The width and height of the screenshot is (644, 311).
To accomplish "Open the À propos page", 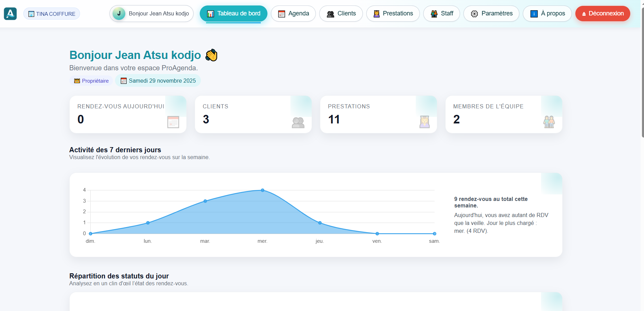I will (x=547, y=14).
